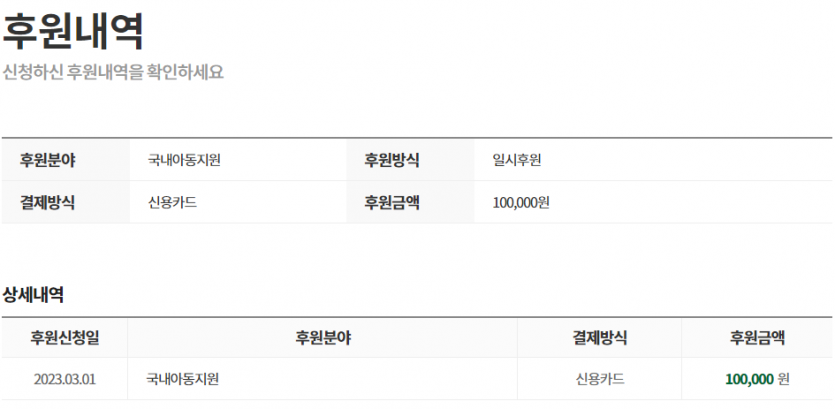835x409 pixels.
Task: Click the 후원금액 label in summary table
Action: pos(391,202)
